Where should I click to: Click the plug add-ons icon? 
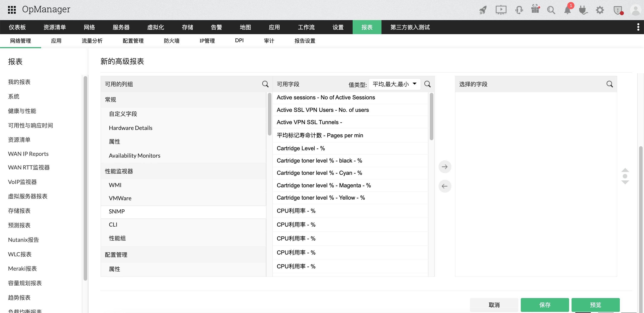tap(583, 10)
